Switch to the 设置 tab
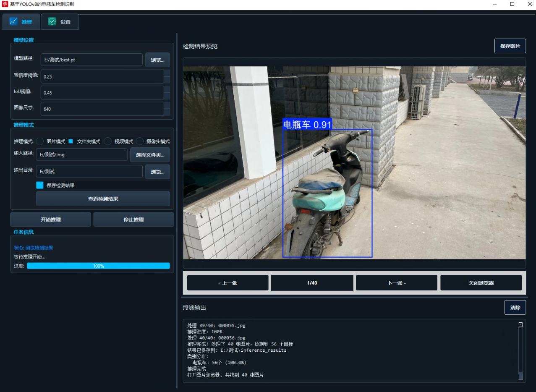Screen dimensions: 536x392 pyautogui.click(x=60, y=22)
